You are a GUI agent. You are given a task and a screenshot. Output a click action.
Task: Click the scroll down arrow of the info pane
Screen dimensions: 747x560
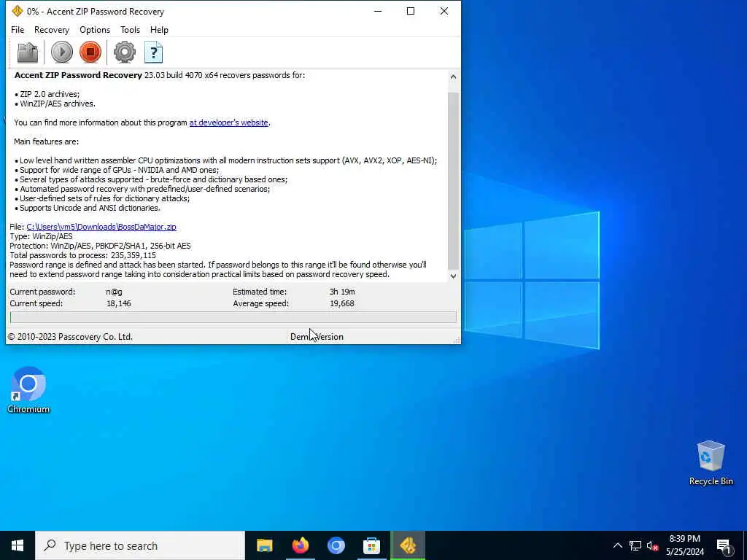coord(453,276)
